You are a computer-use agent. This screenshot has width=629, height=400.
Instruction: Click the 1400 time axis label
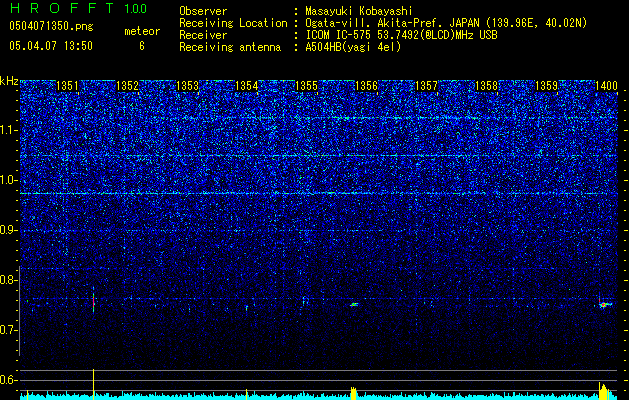tap(606, 86)
